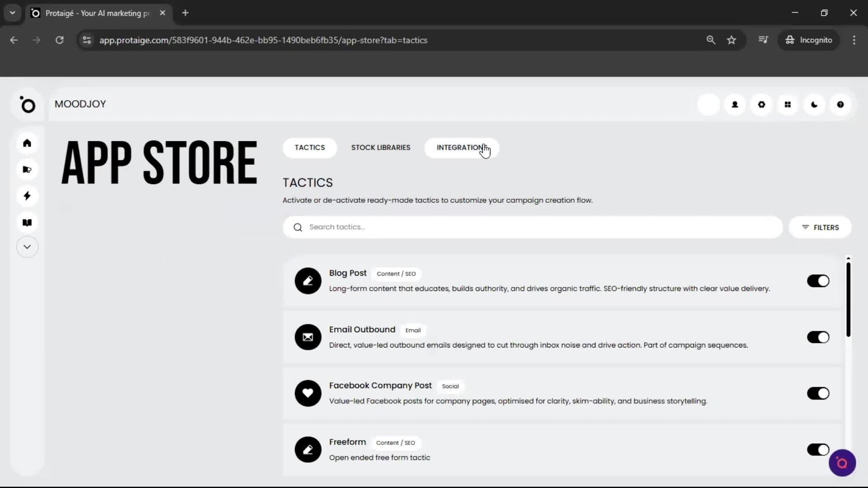
Task: Turn off the Facebook Company Post tactic
Action: (818, 393)
